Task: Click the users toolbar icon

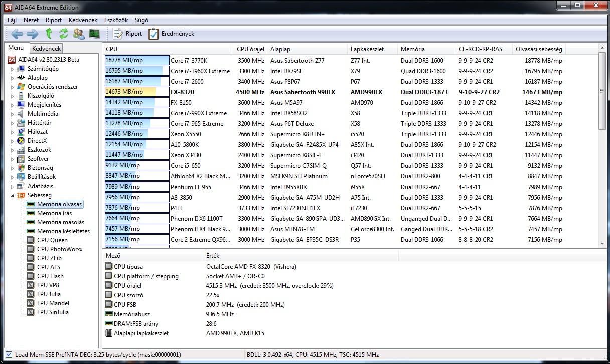Action: tap(79, 34)
